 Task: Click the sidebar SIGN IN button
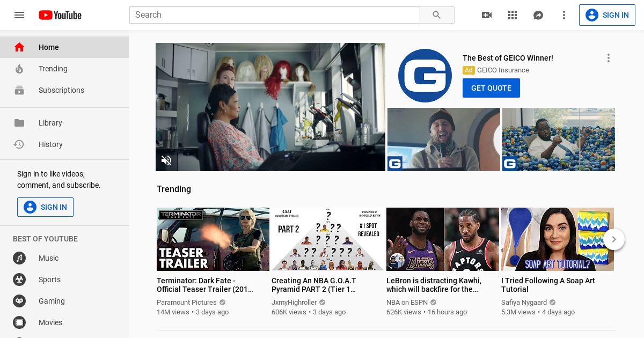(x=45, y=207)
